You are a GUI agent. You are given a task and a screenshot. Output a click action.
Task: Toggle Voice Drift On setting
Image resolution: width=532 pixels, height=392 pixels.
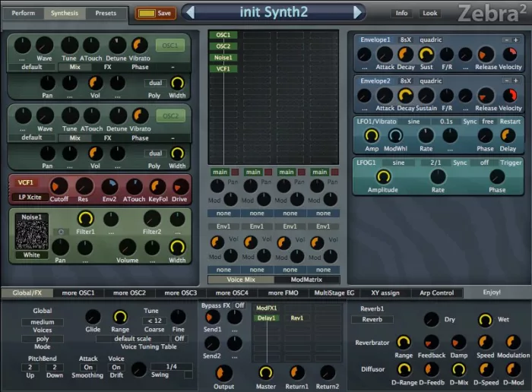116,367
